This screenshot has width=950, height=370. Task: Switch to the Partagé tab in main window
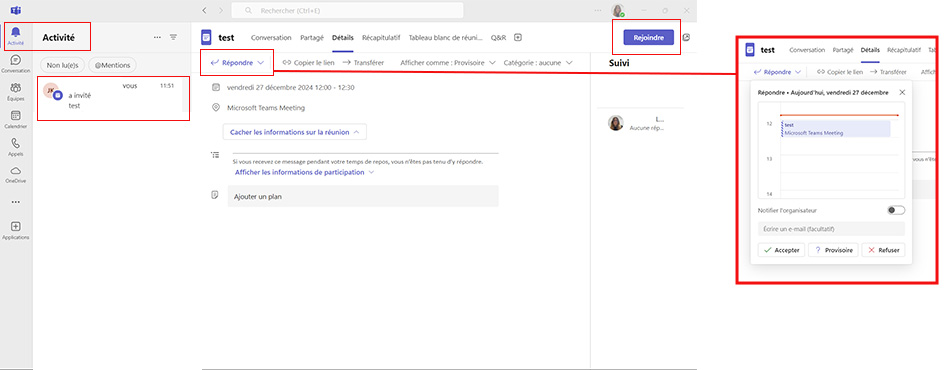pyautogui.click(x=312, y=38)
